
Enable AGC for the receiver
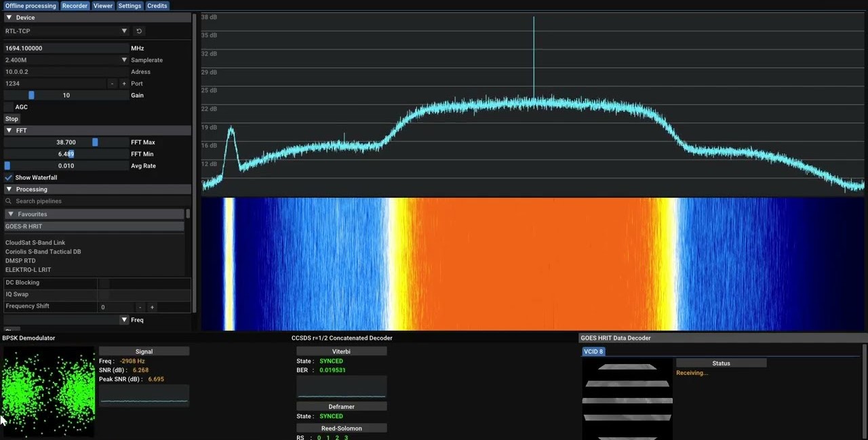click(x=9, y=106)
